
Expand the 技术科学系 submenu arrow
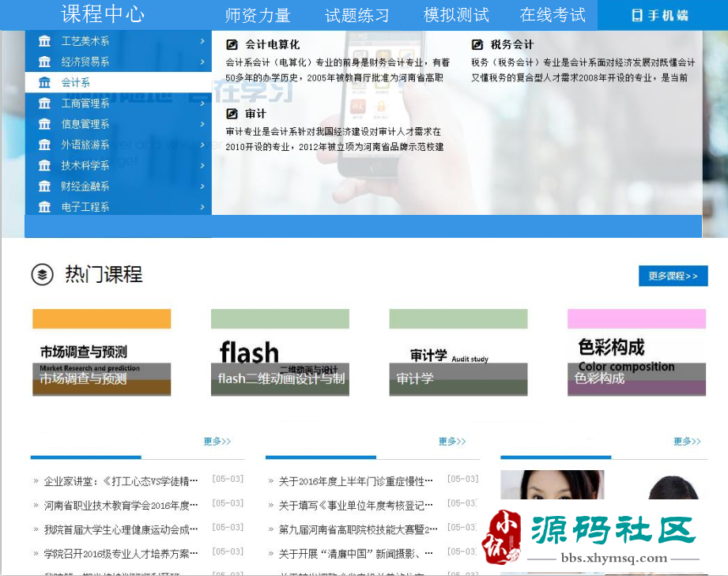(202, 165)
